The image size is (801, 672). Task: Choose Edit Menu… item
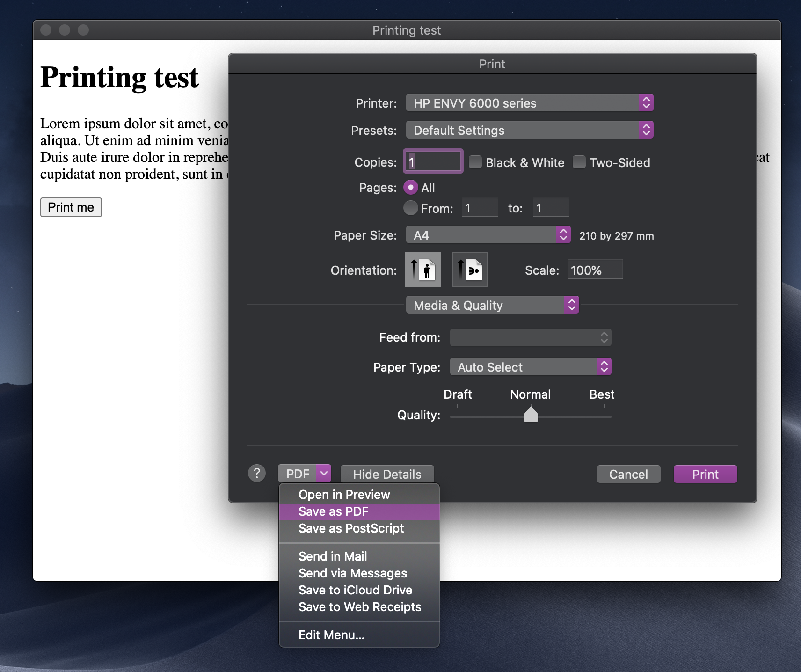(359, 635)
